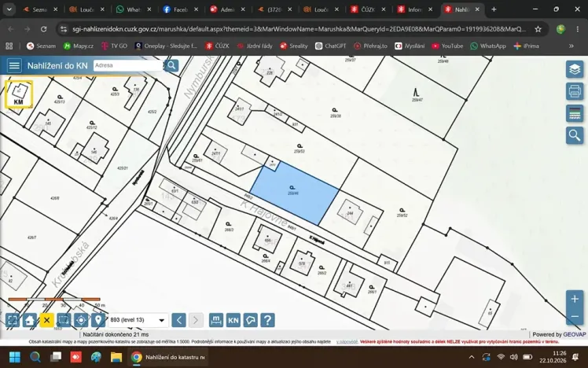588x368 pixels.
Task: Open the Windows Start menu
Action: (15, 357)
